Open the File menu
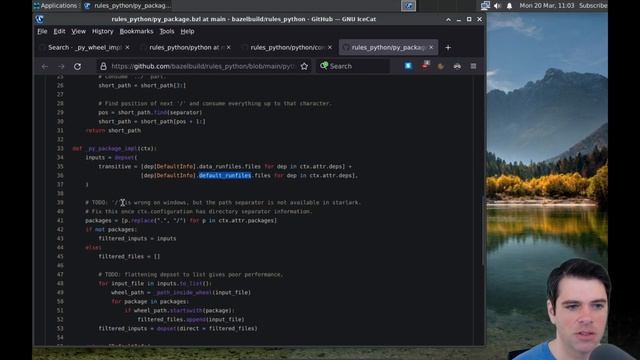The width and height of the screenshot is (640, 360). (42, 31)
